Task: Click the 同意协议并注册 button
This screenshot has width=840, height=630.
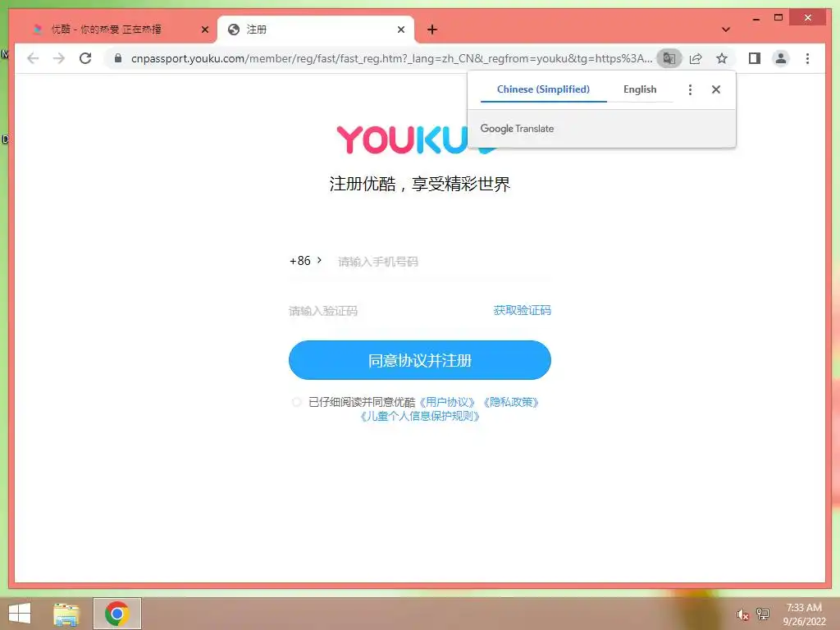Action: (419, 360)
